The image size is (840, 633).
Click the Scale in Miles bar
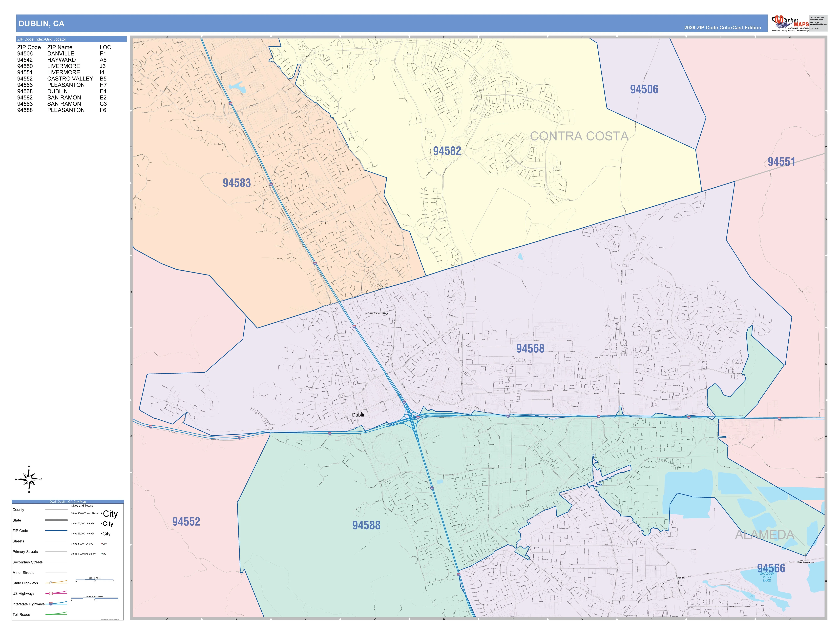point(95,579)
